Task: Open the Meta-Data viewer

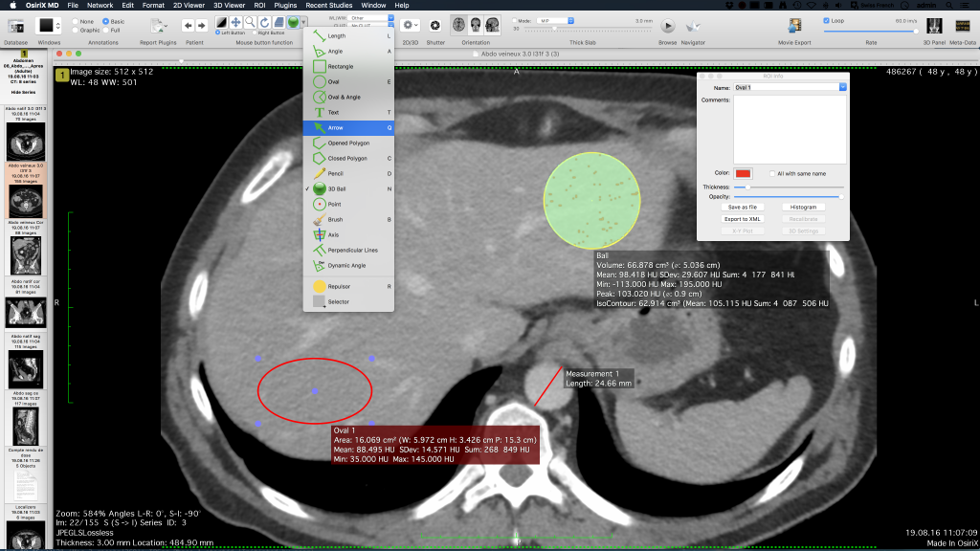Action: click(x=964, y=25)
